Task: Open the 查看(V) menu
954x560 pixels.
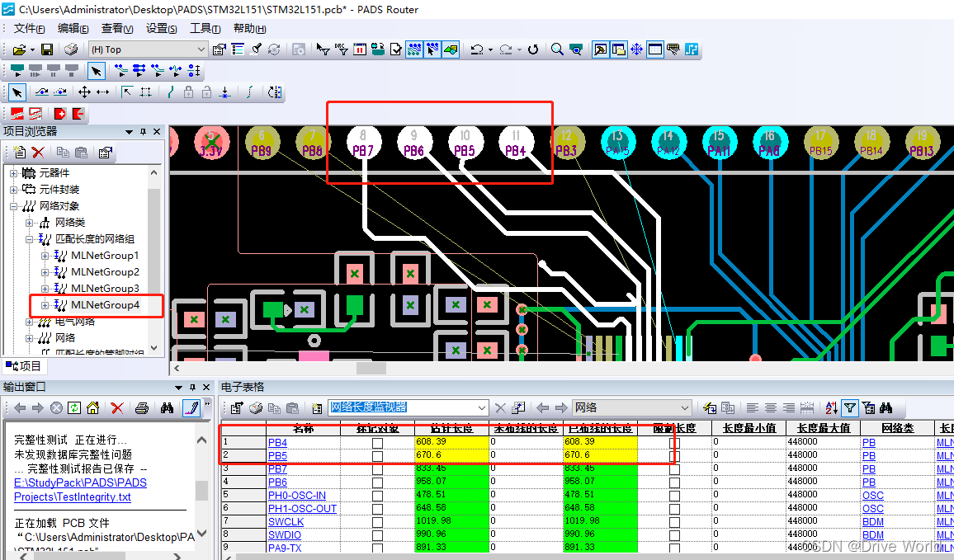Action: point(117,29)
